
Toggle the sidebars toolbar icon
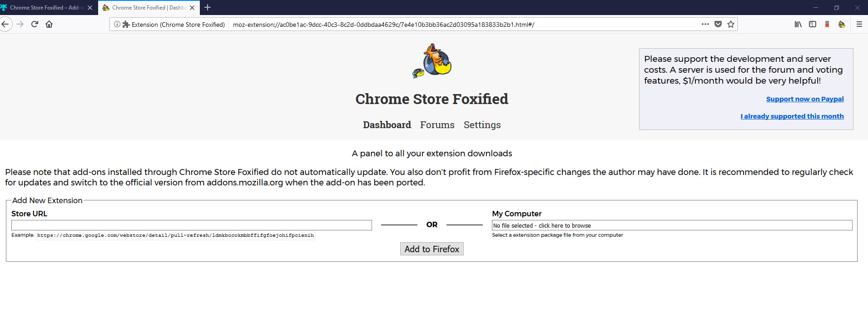coord(813,24)
